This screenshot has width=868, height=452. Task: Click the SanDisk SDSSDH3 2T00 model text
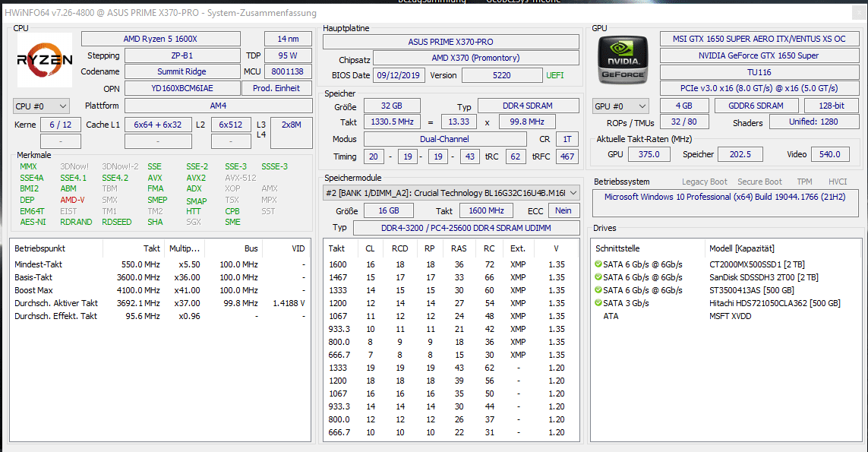[764, 277]
